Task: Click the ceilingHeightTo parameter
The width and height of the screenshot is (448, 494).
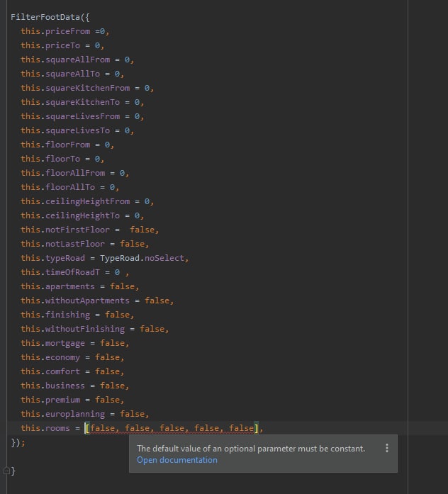Action: [82, 215]
